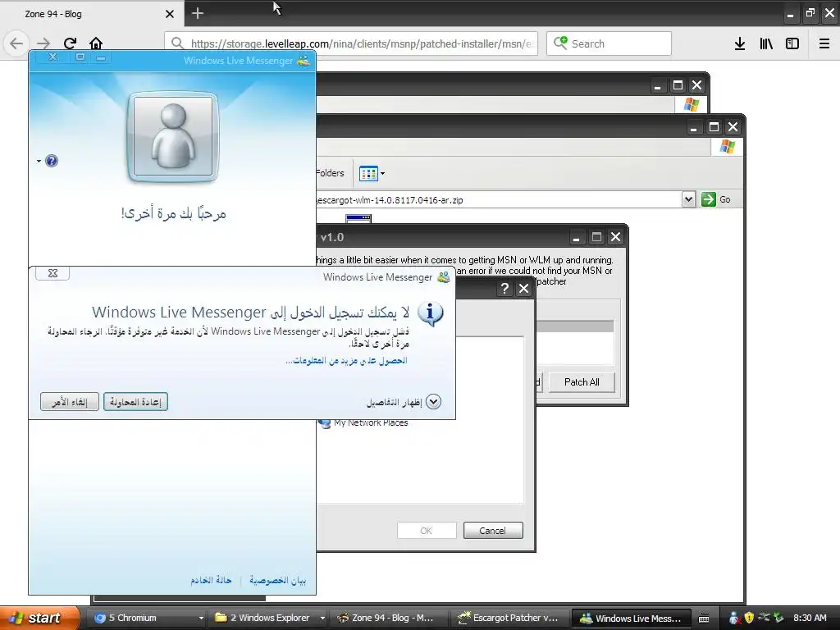This screenshot has height=630, width=840.
Task: Minimize the Windows Live Messenger window
Action: pos(101,57)
